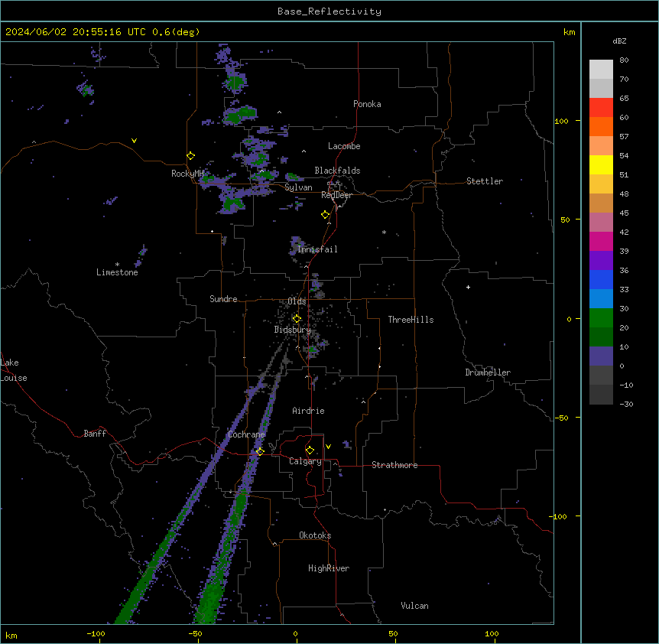Click the Lake Louise label at left edge
Image resolution: width=659 pixels, height=644 pixels.
[x=14, y=370]
